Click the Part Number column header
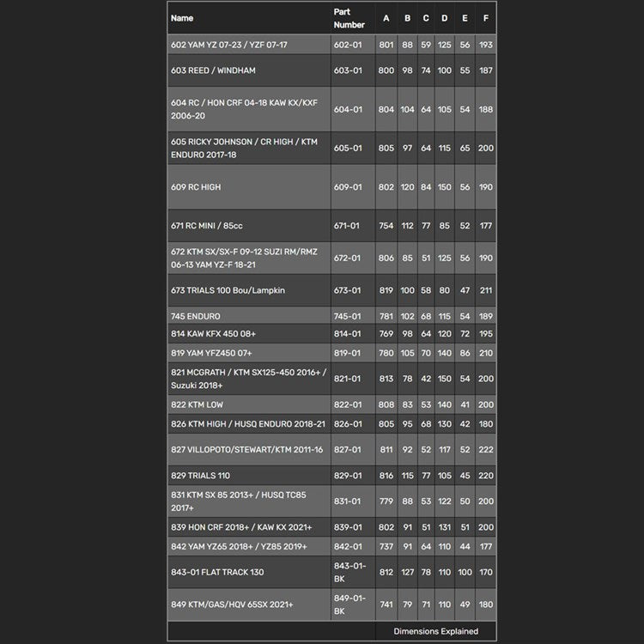 point(349,18)
